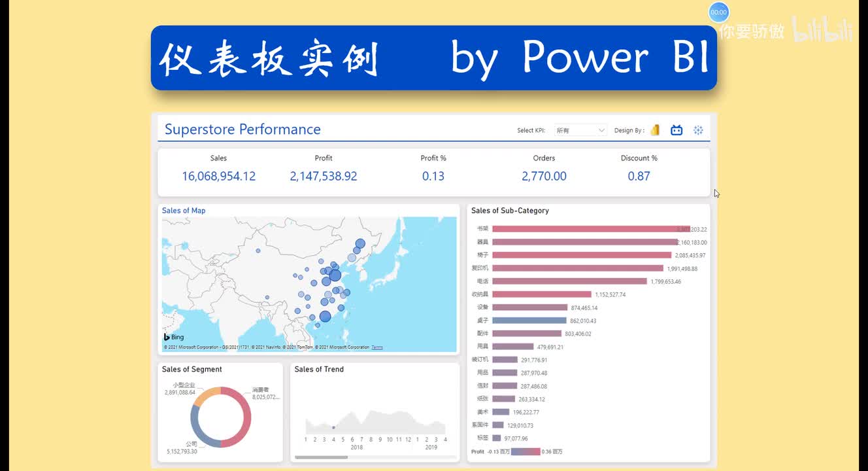This screenshot has height=471, width=868.
Task: Select the 系固件 bar valued 129,010.73
Action: coord(498,425)
